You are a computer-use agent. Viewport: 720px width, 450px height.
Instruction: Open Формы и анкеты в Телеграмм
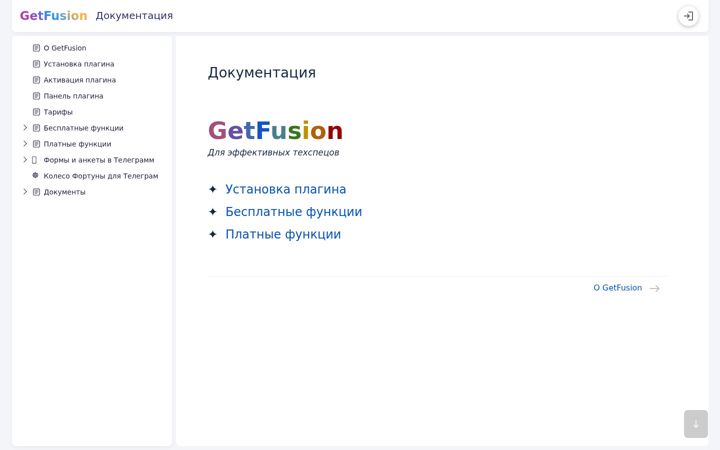(99, 160)
